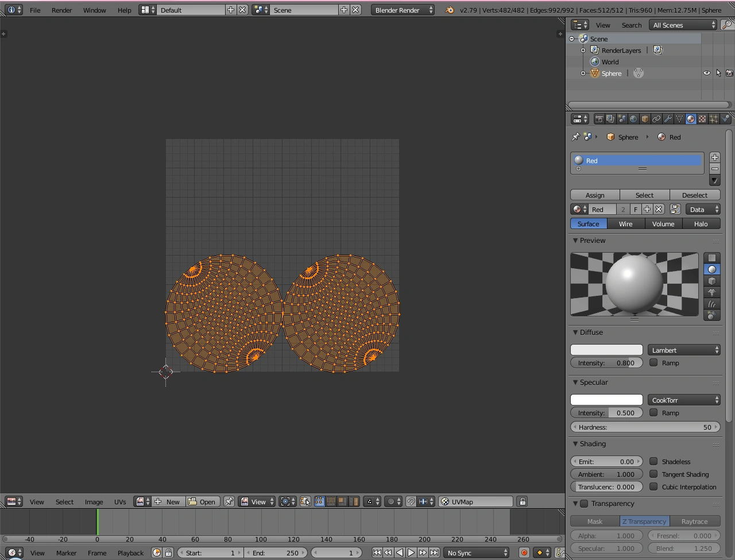
Task: Enable the Transparency panel checkbox
Action: [x=584, y=504]
